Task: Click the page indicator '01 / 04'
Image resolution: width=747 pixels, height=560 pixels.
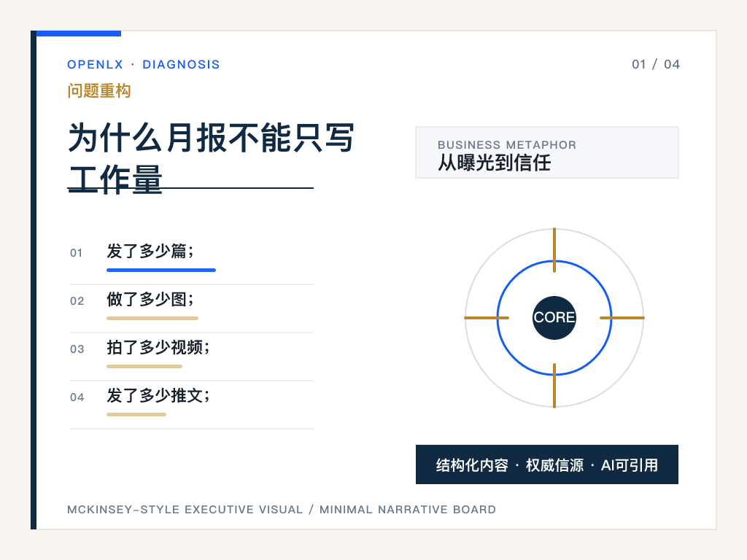Action: pyautogui.click(x=656, y=64)
